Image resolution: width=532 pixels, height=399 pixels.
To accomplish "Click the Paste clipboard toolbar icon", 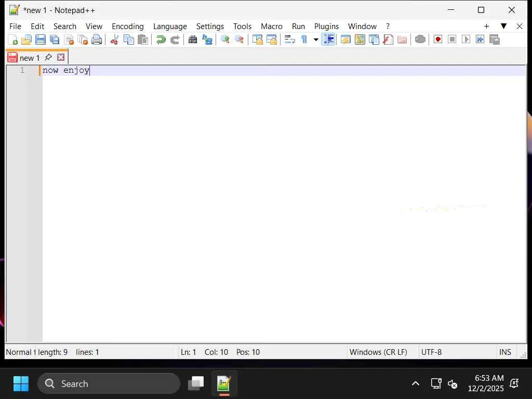I will tap(143, 39).
